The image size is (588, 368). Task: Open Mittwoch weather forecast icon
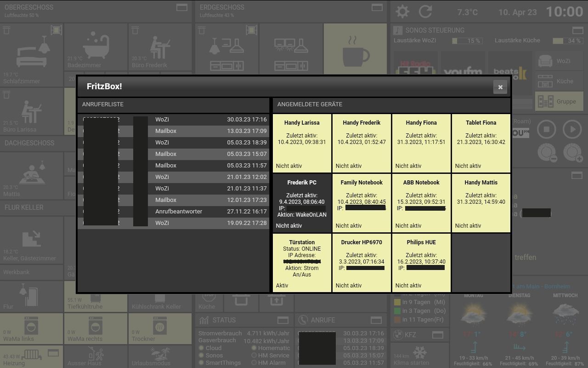coord(565,315)
